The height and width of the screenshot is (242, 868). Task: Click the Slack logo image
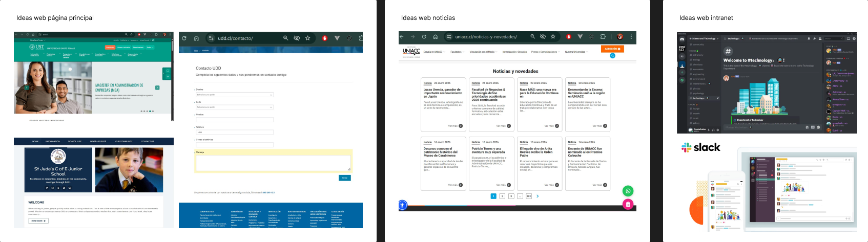[x=700, y=148]
